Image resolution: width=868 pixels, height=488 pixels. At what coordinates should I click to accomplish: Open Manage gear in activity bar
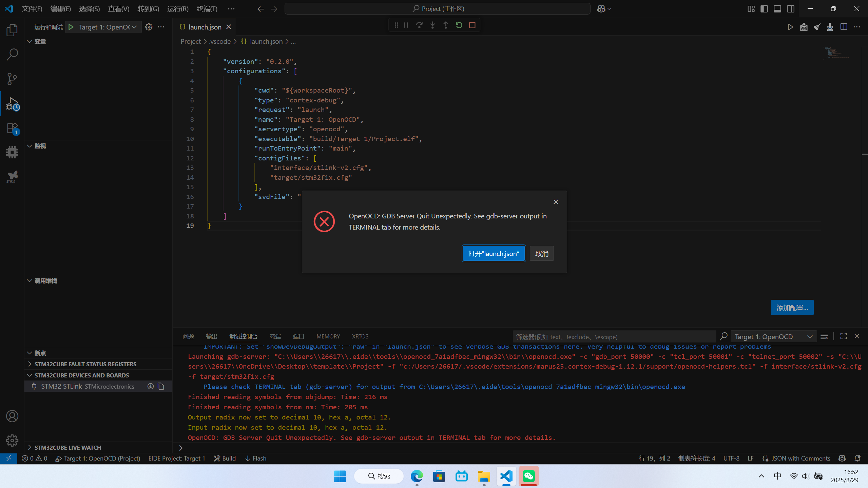pos(12,441)
